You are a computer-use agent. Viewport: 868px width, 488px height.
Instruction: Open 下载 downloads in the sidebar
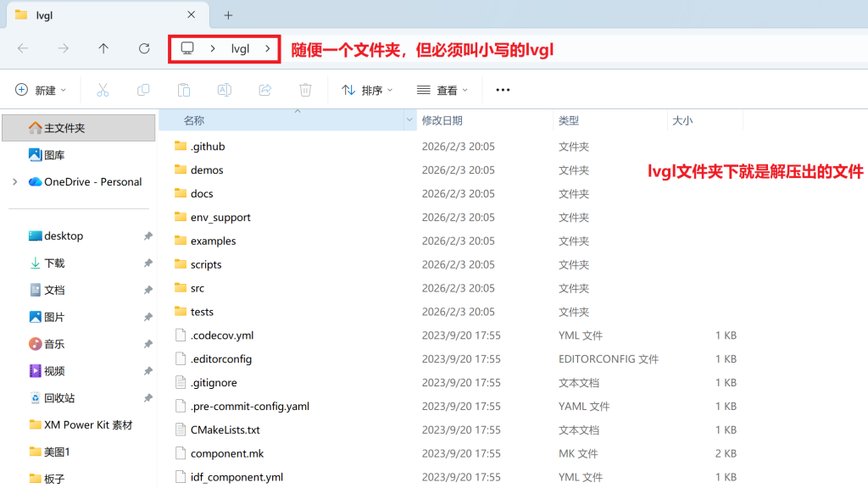(x=54, y=263)
